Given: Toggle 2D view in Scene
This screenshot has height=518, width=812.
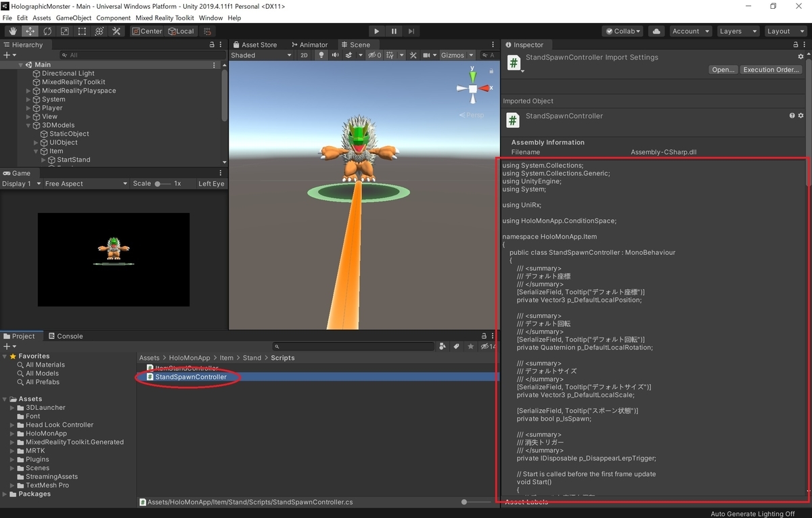Looking at the screenshot, I should (304, 55).
